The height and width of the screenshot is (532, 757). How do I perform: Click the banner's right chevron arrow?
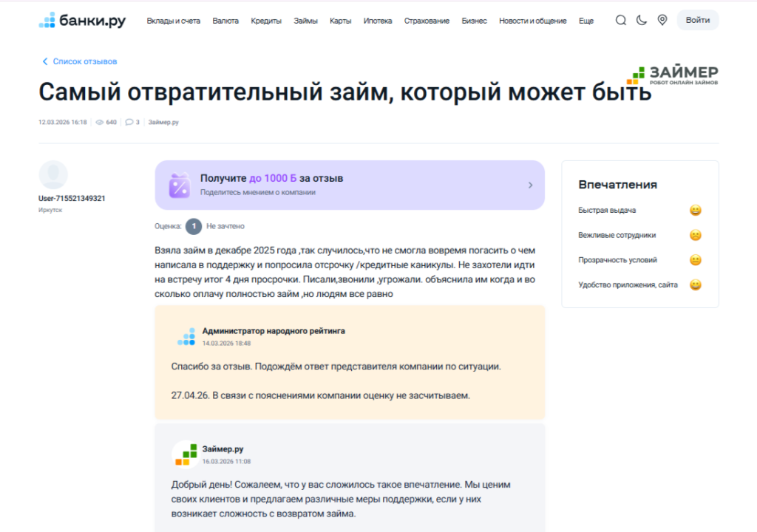(530, 185)
